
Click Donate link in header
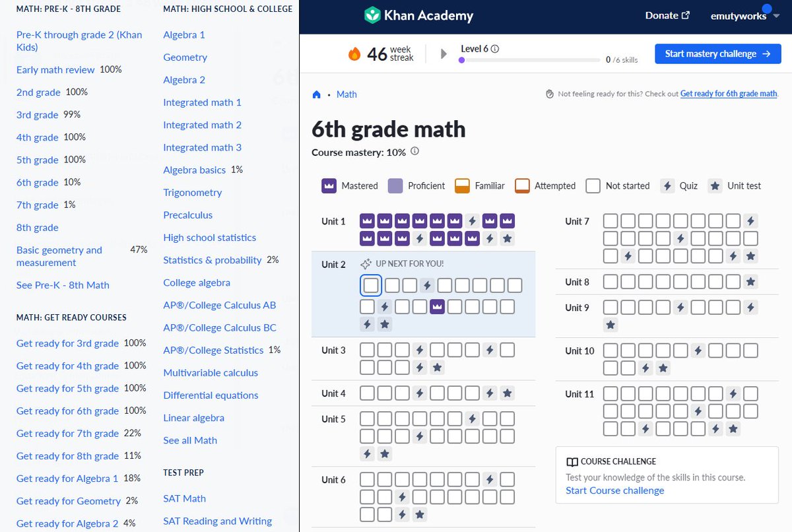point(667,16)
